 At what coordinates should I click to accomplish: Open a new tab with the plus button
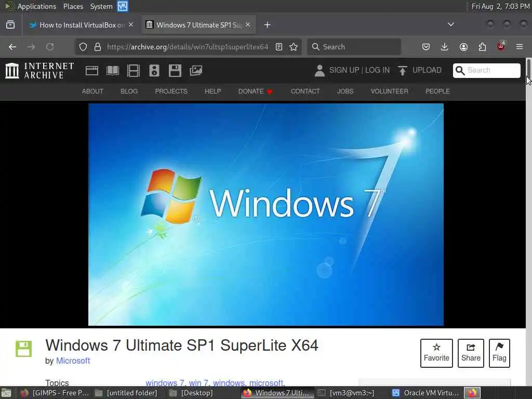point(267,25)
